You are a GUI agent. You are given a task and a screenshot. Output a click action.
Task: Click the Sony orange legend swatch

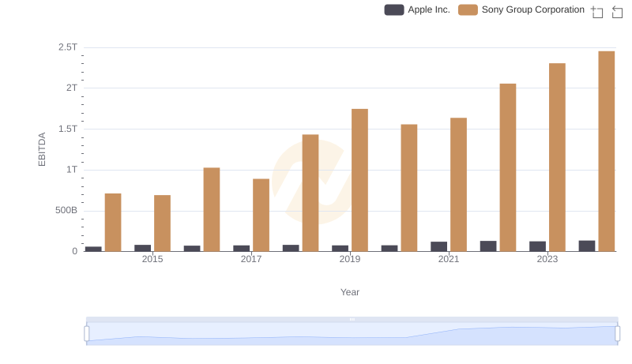[x=468, y=9]
